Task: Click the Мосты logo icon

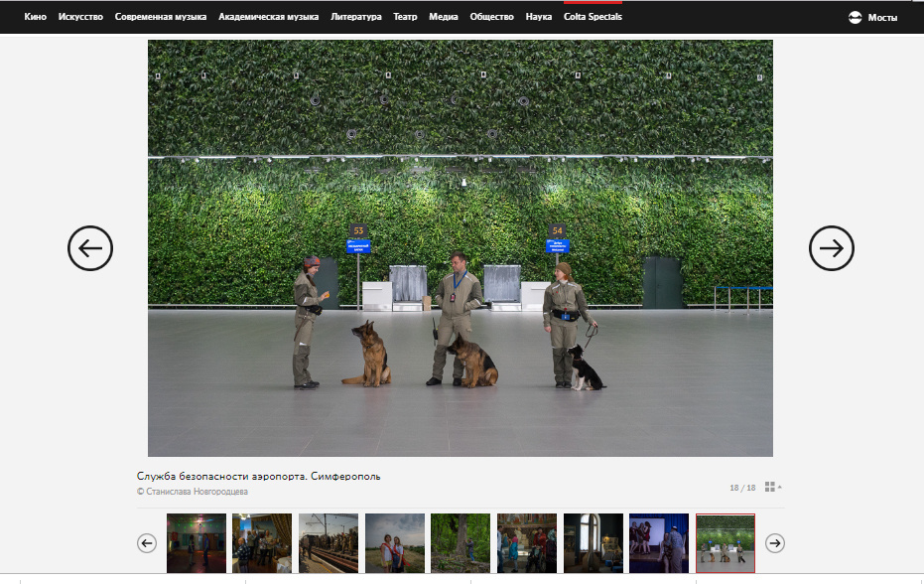Action: (855, 17)
